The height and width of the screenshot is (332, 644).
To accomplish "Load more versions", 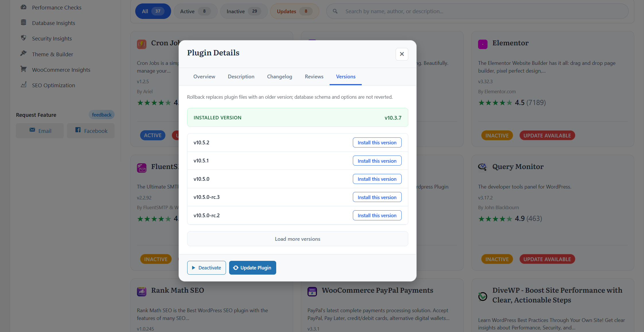I will coord(297,239).
